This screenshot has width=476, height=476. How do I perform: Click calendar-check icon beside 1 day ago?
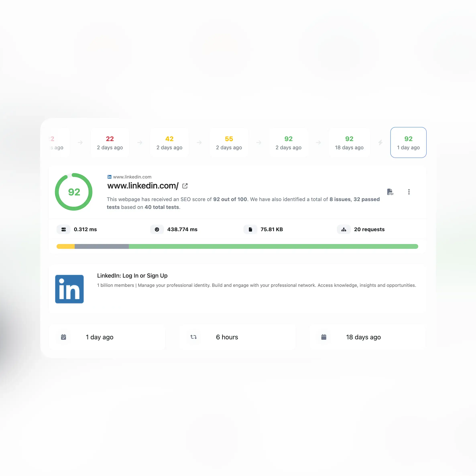pyautogui.click(x=64, y=337)
